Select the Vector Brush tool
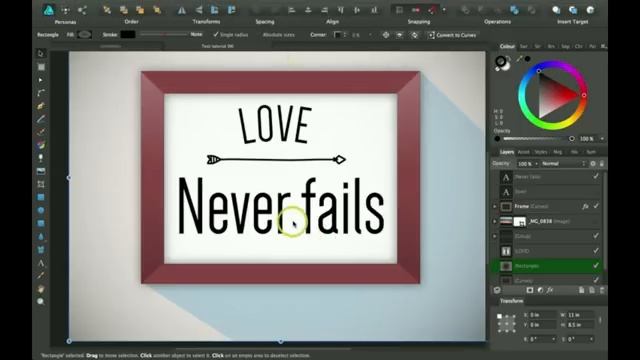 [40, 132]
